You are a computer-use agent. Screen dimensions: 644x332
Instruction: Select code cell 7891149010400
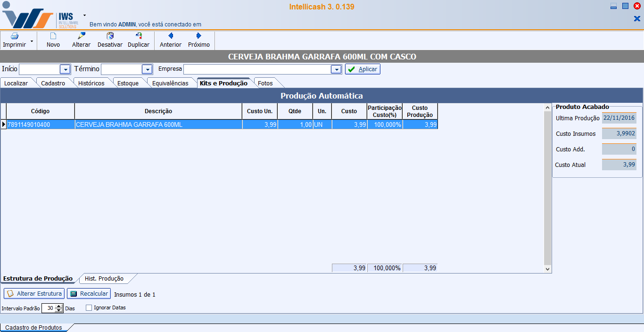[x=41, y=125]
